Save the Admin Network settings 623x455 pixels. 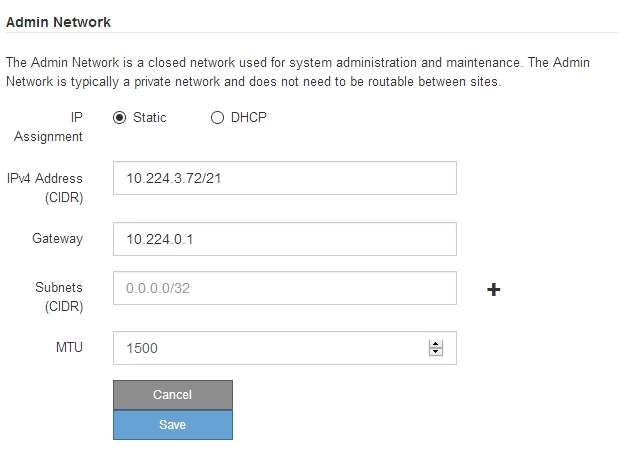(172, 425)
